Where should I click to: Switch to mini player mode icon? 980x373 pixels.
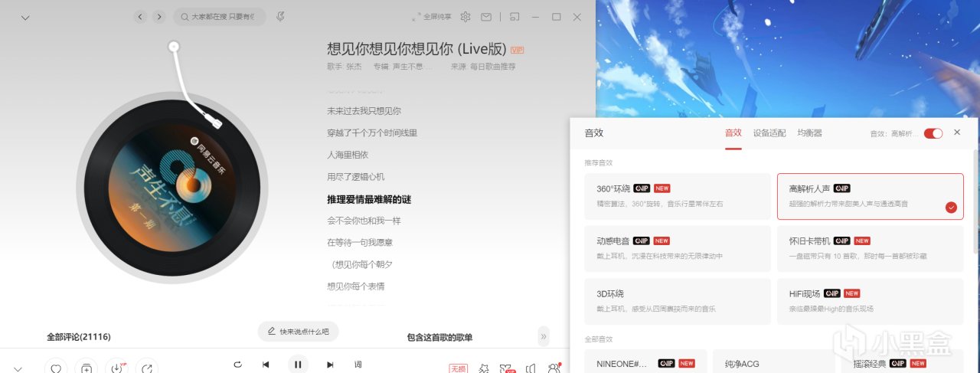point(515,17)
